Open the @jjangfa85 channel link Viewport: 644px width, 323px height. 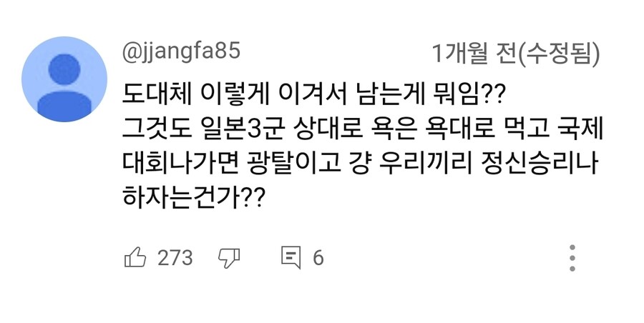tap(182, 51)
